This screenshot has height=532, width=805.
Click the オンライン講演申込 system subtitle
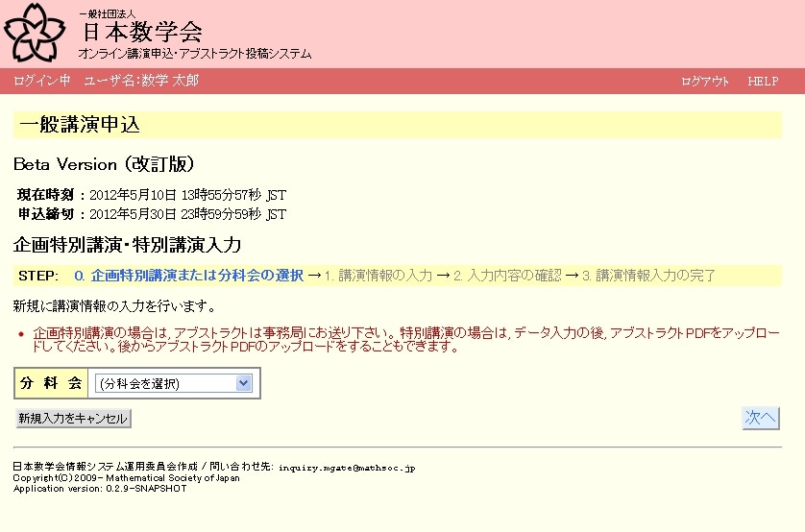coord(194,55)
